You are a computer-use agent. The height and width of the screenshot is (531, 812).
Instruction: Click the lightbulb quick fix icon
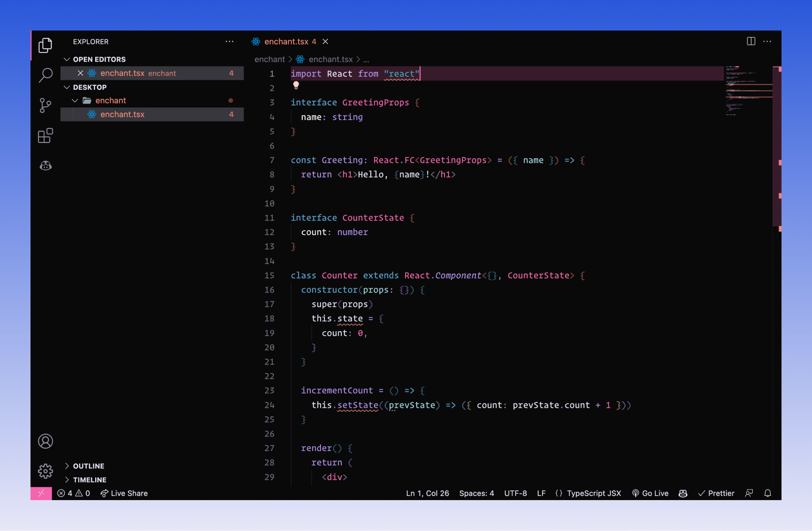pos(296,86)
